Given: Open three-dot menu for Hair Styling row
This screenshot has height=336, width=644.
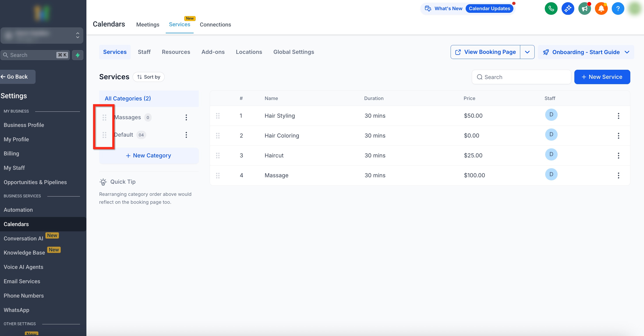Looking at the screenshot, I should point(618,116).
